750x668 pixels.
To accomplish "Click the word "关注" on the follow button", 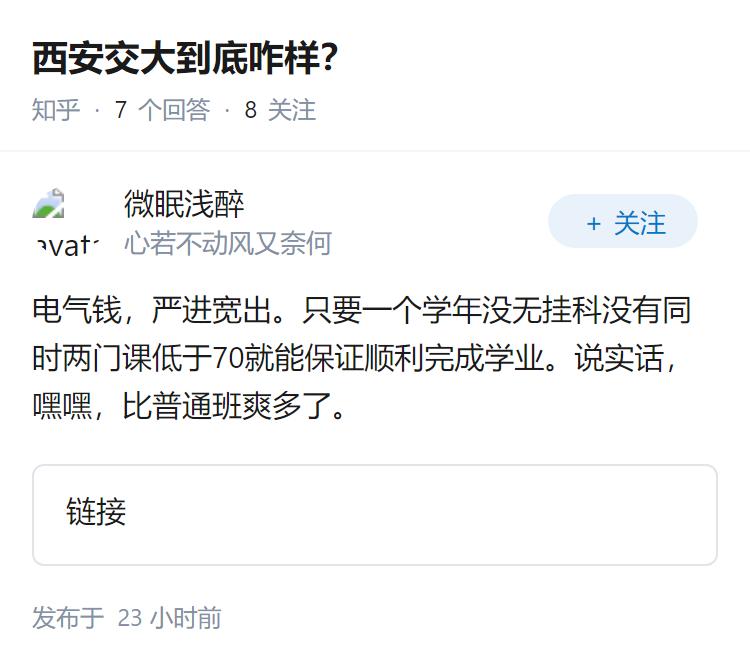I will 639,223.
